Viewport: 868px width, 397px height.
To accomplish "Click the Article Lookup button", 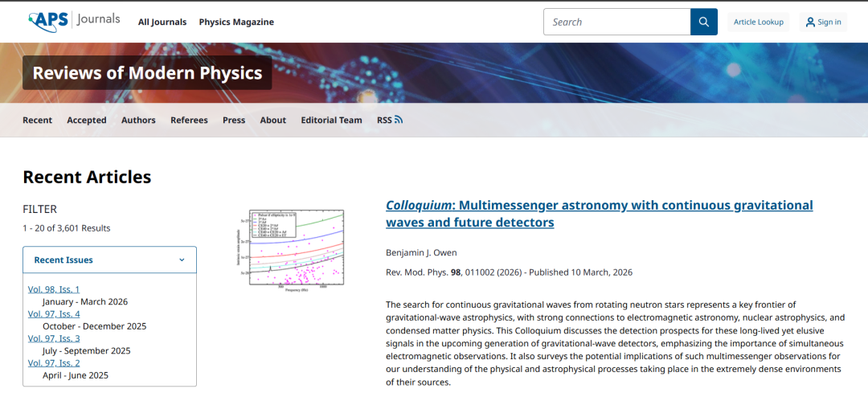I will click(x=758, y=22).
